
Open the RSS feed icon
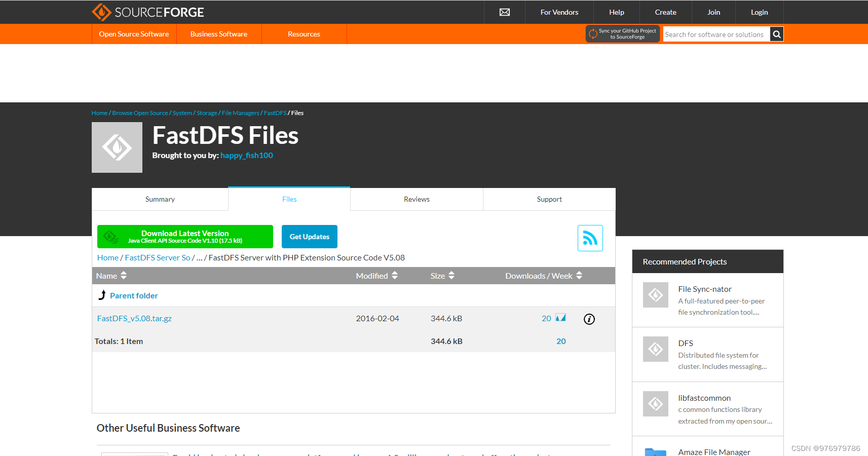coord(590,238)
